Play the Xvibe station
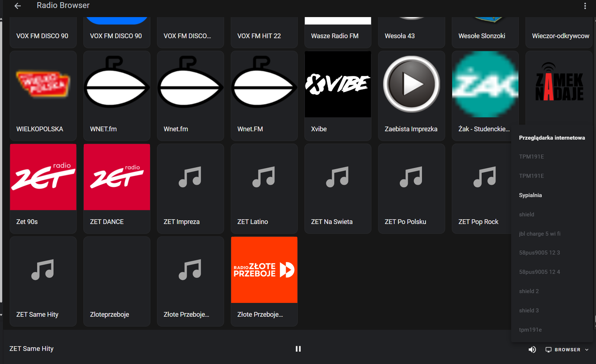Screen dimensions: 596x364 coord(338,96)
